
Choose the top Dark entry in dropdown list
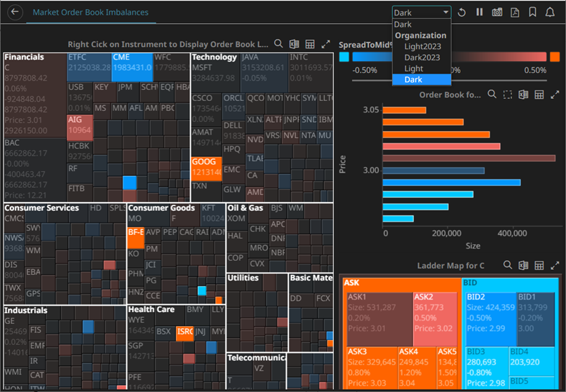[x=422, y=24]
